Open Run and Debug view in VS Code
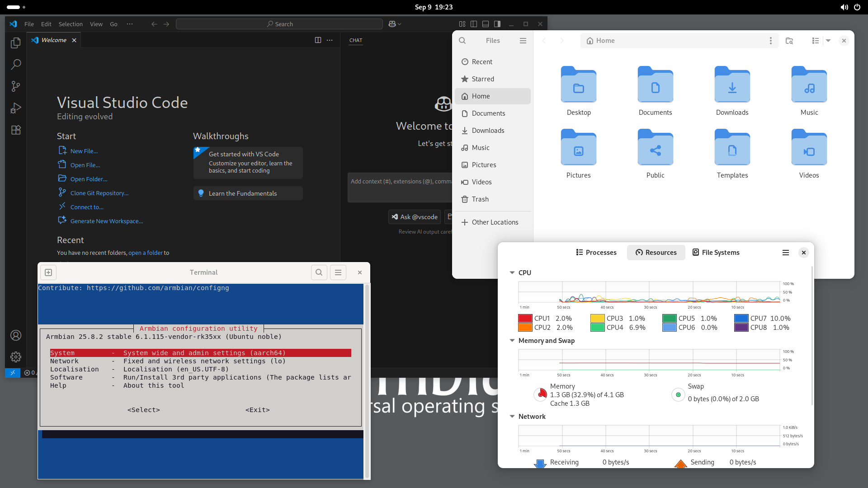This screenshot has width=868, height=488. (16, 108)
